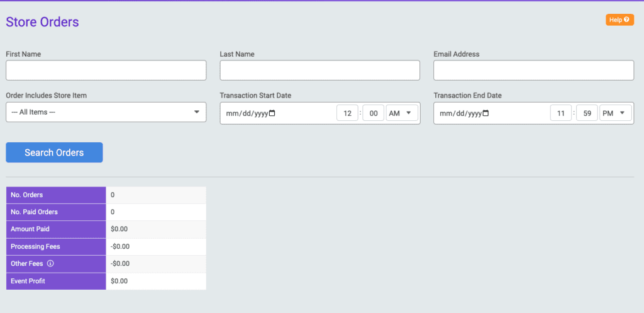Open the start time AM selector
Viewport: 644px width, 313px height.
pyautogui.click(x=402, y=113)
